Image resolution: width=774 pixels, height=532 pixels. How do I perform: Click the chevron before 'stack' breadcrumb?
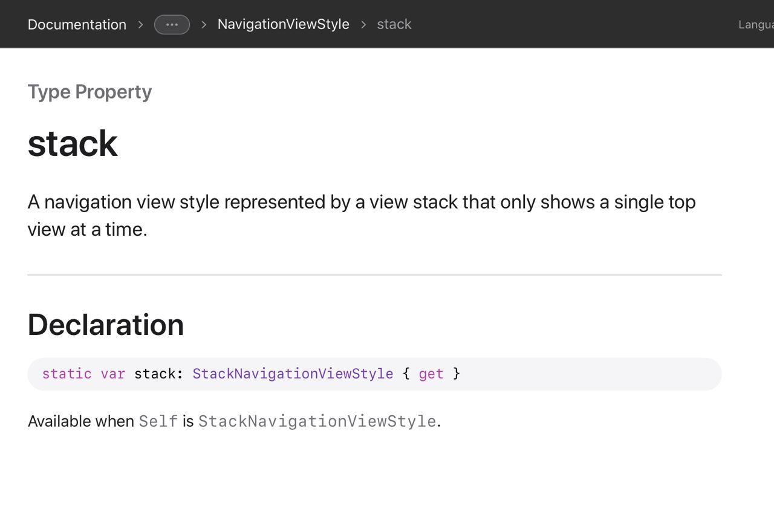pyautogui.click(x=363, y=25)
